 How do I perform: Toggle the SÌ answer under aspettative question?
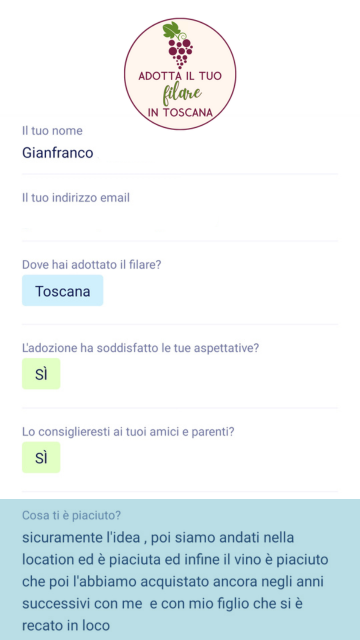point(41,374)
